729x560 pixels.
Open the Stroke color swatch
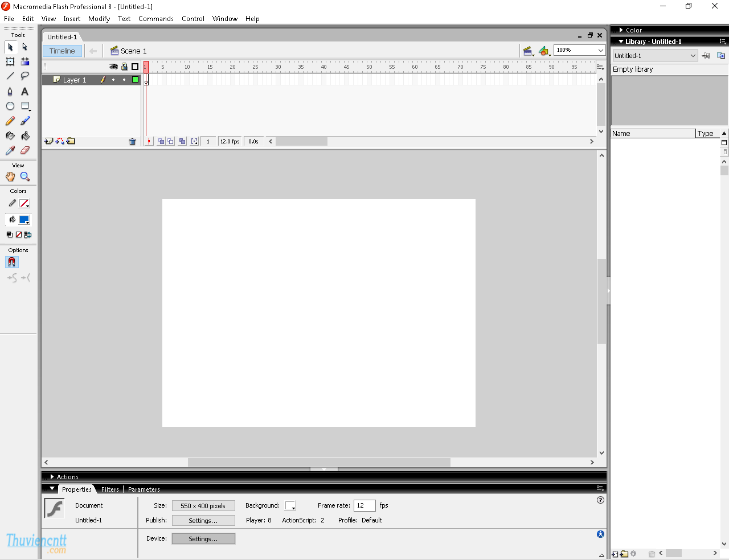[24, 203]
